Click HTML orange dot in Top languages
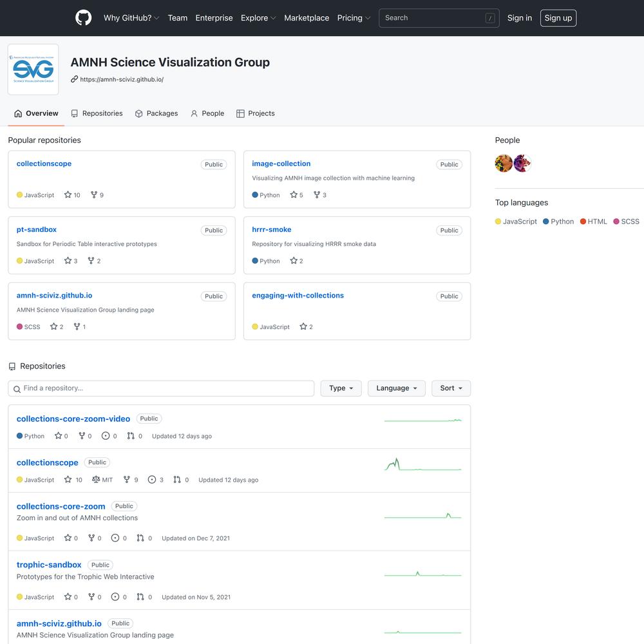Screen dimensions: 644x644 point(583,222)
